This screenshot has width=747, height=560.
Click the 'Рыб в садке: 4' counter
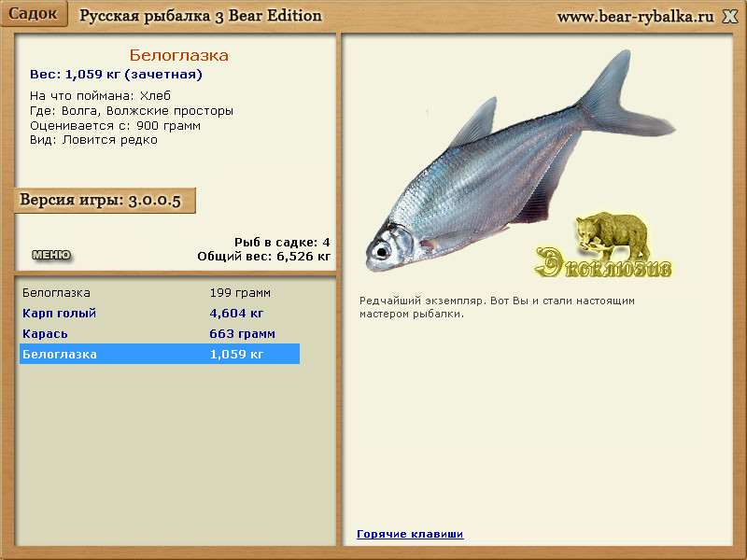[x=282, y=243]
